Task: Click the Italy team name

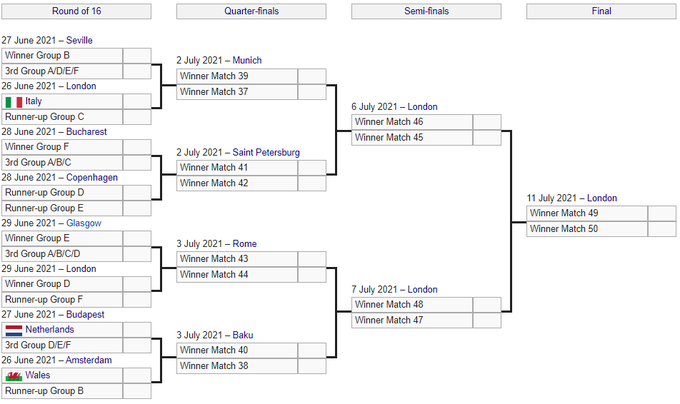Action: click(x=34, y=102)
